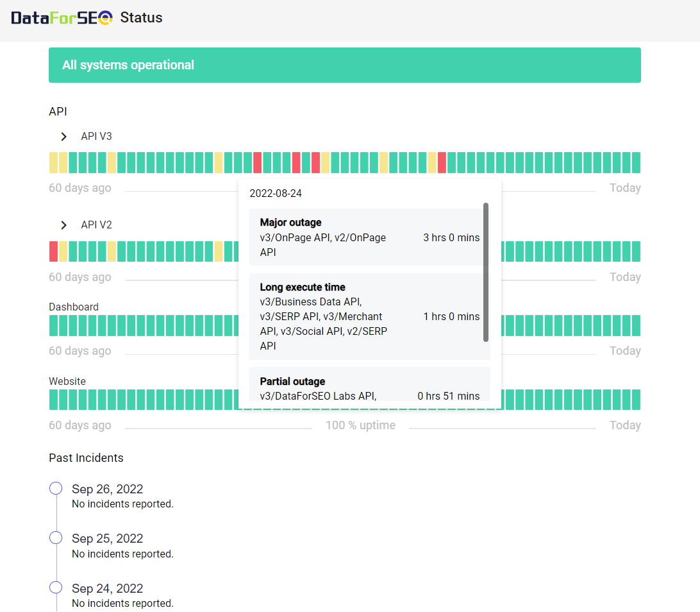The image size is (700, 612).
Task: Click '60 days ago' under API V3
Action: click(x=80, y=188)
